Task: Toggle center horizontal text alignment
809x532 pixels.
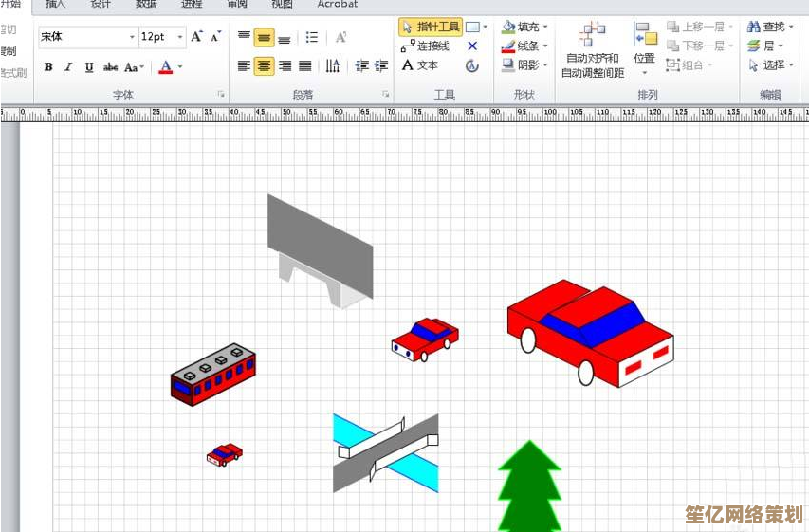Action: pyautogui.click(x=265, y=66)
